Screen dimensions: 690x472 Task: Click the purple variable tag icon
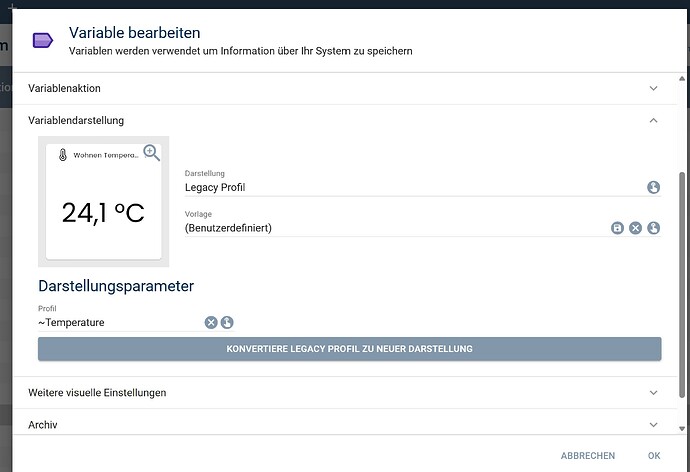(43, 40)
